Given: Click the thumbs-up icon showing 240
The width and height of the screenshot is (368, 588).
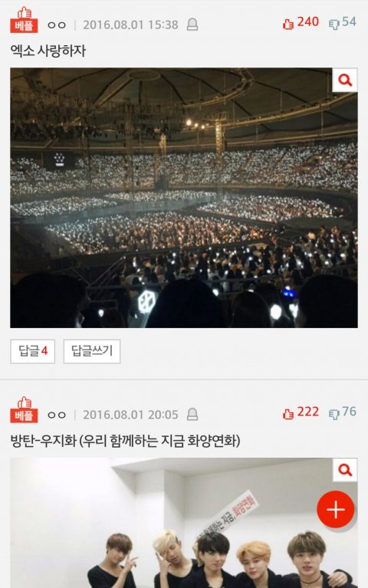Looking at the screenshot, I should pyautogui.click(x=288, y=25).
